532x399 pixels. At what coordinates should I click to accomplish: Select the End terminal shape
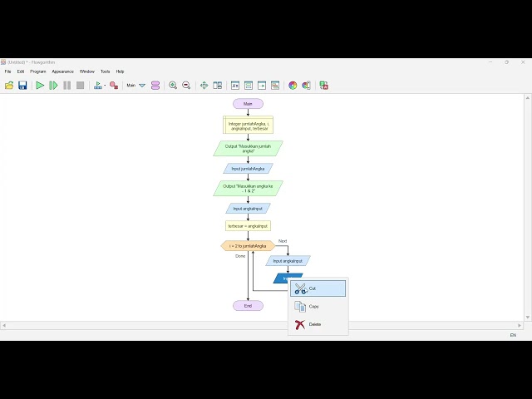tap(248, 306)
